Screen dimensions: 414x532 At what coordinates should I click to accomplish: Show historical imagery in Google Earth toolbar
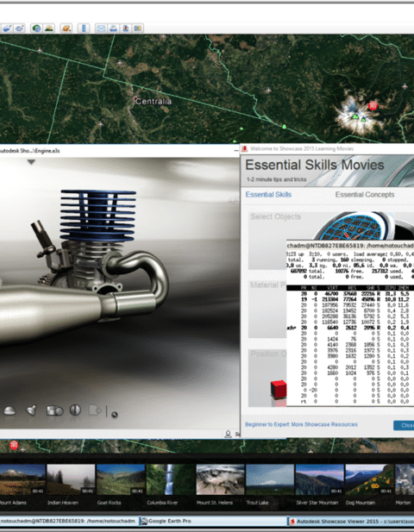[x=36, y=28]
